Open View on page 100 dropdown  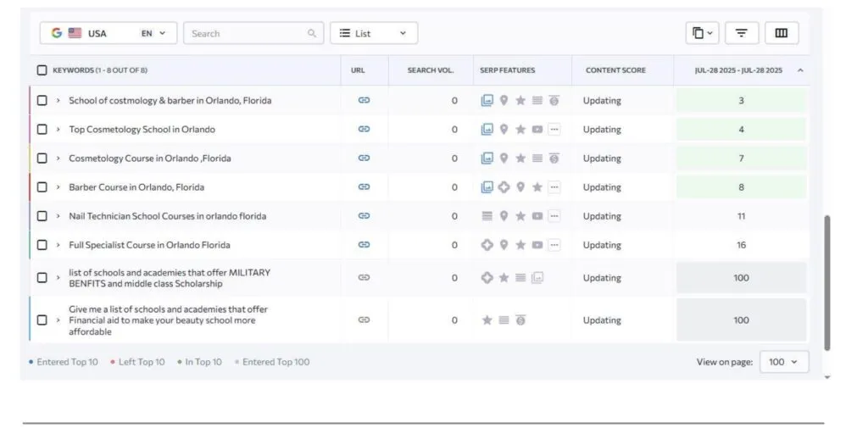(784, 362)
